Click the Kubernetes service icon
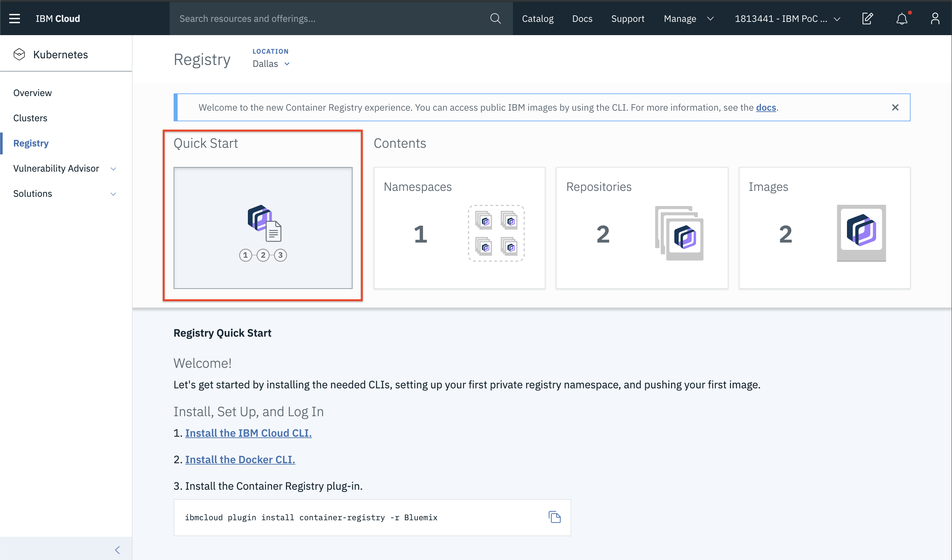 [19, 54]
